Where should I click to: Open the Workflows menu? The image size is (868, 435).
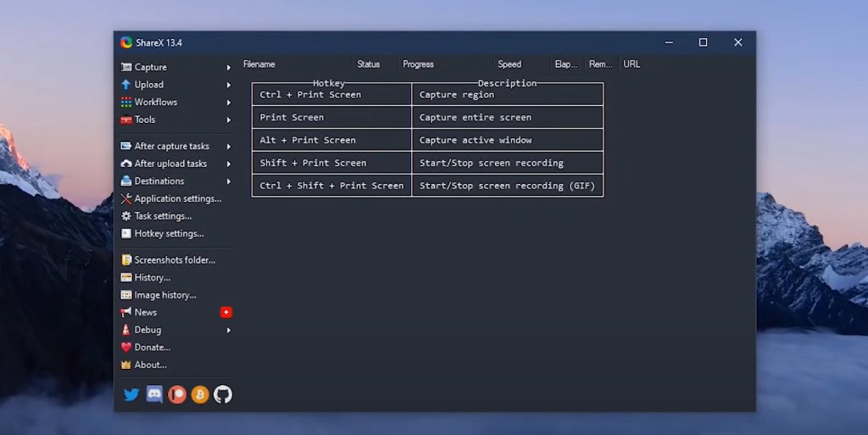pos(156,102)
